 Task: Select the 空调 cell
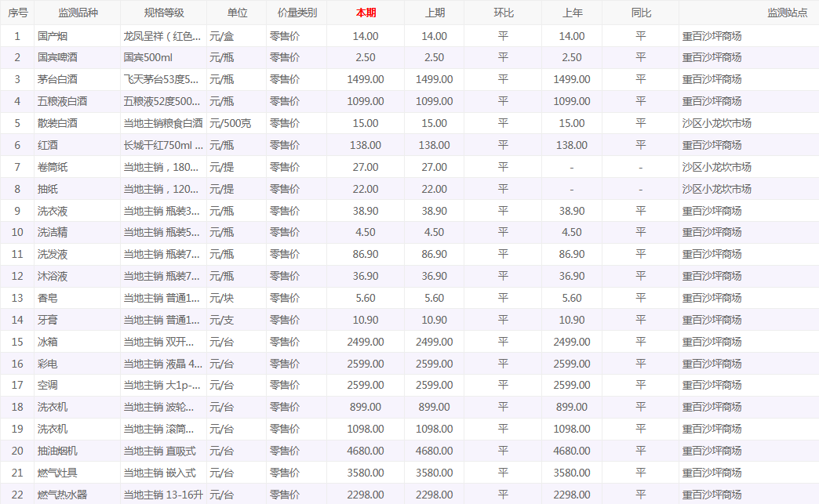[48, 385]
